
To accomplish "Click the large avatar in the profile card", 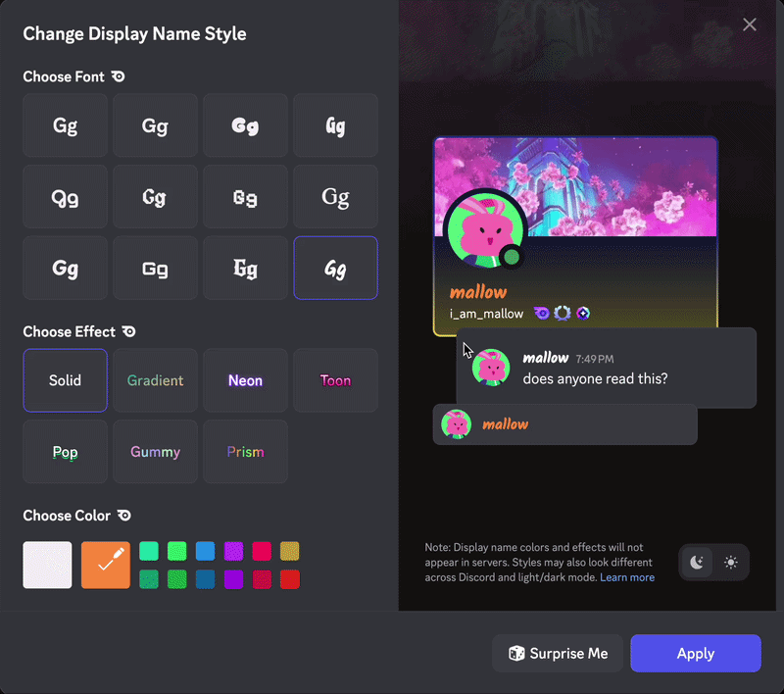I will point(484,230).
